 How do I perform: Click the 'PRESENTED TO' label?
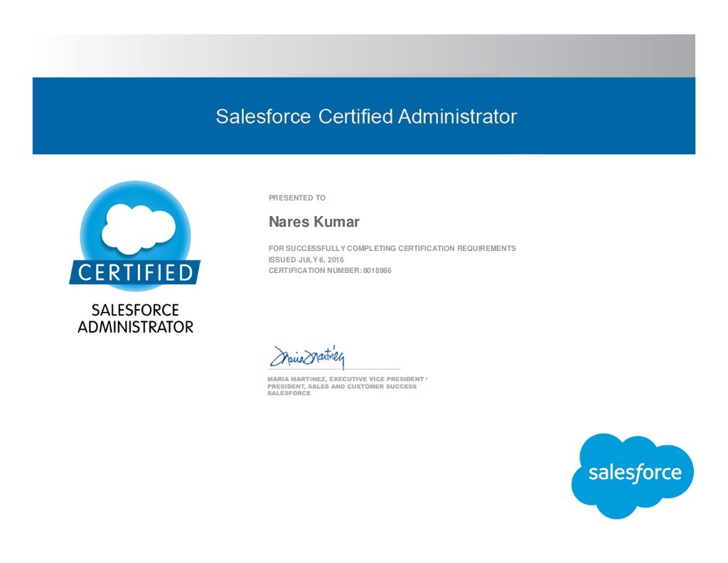[297, 198]
